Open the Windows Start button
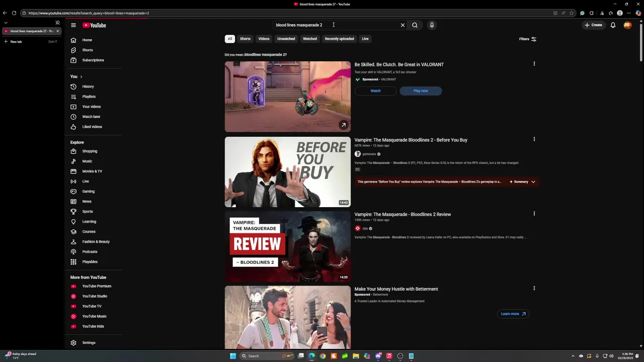This screenshot has height=362, width=644. click(x=233, y=356)
